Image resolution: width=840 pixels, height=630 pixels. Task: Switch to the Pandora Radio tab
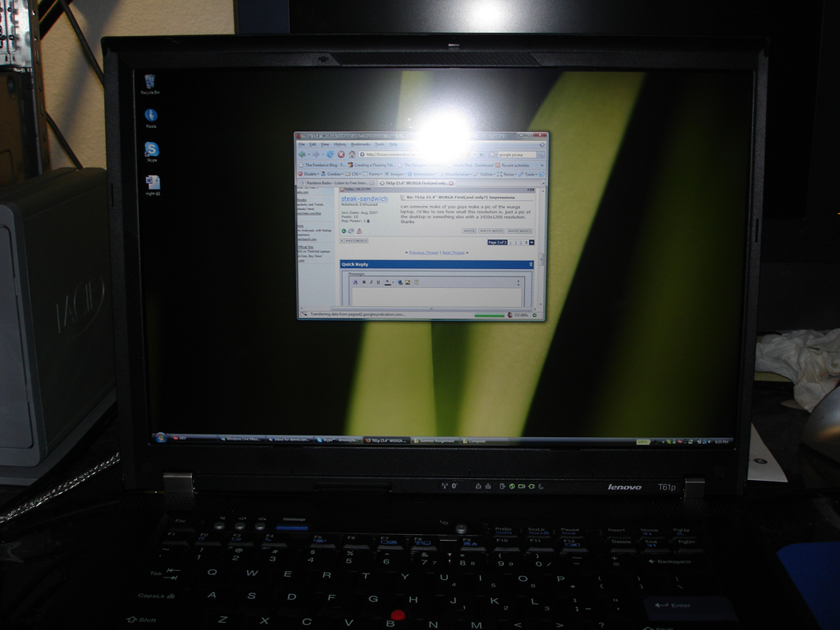point(336,183)
